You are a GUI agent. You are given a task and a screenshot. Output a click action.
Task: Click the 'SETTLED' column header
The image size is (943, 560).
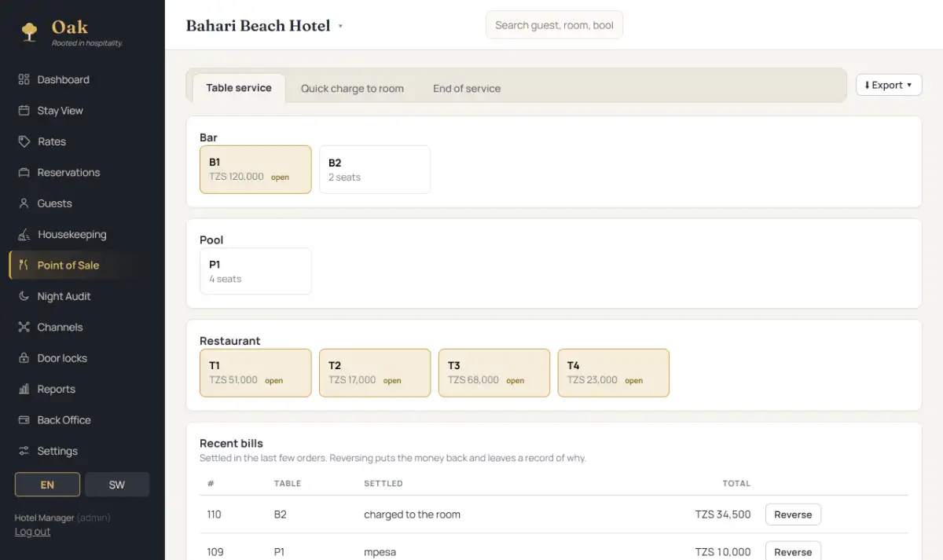pyautogui.click(x=383, y=484)
